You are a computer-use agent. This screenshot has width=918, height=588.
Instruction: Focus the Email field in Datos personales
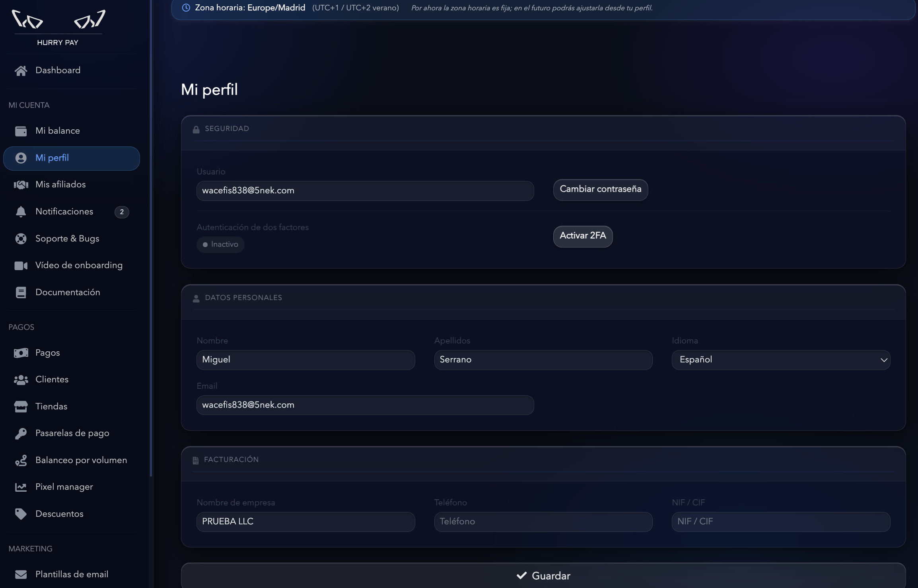[x=365, y=405]
